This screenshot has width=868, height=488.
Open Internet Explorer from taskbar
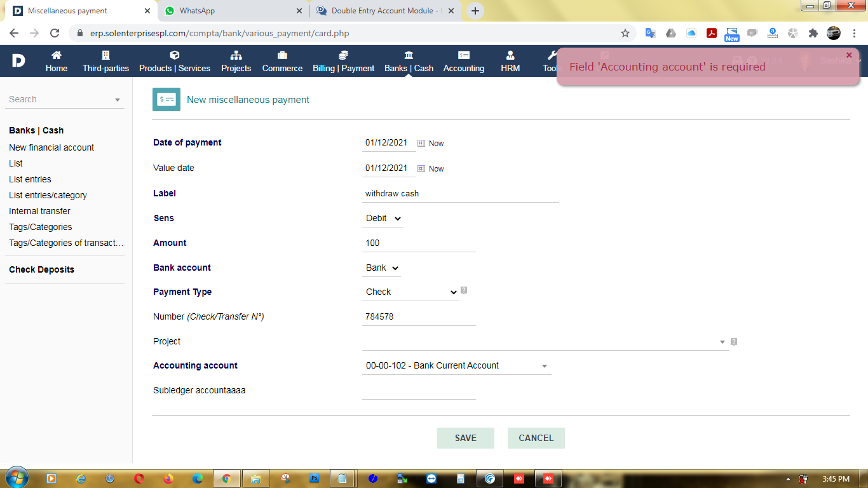tap(81, 478)
